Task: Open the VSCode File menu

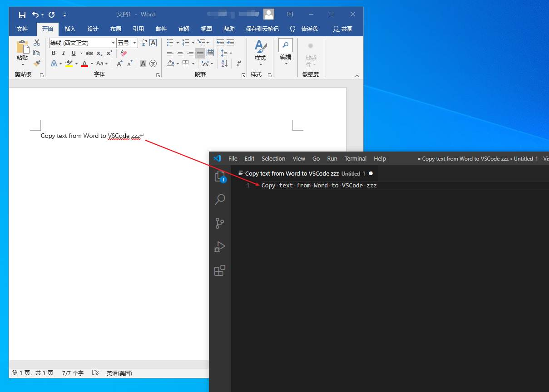Action: 233,158
